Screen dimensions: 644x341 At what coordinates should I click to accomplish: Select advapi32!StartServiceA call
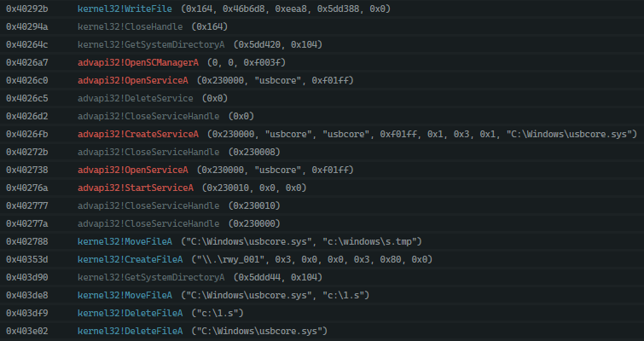click(136, 188)
